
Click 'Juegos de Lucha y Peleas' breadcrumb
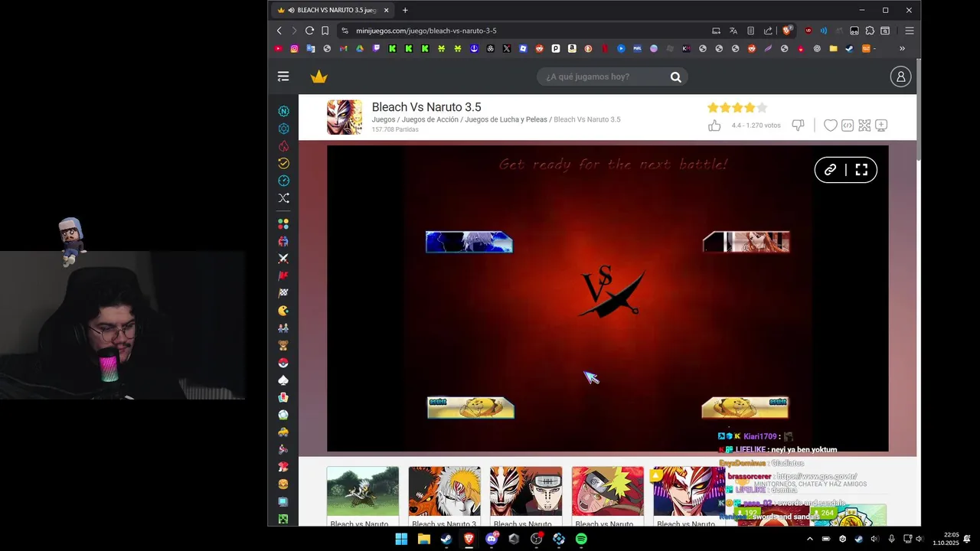(x=506, y=119)
